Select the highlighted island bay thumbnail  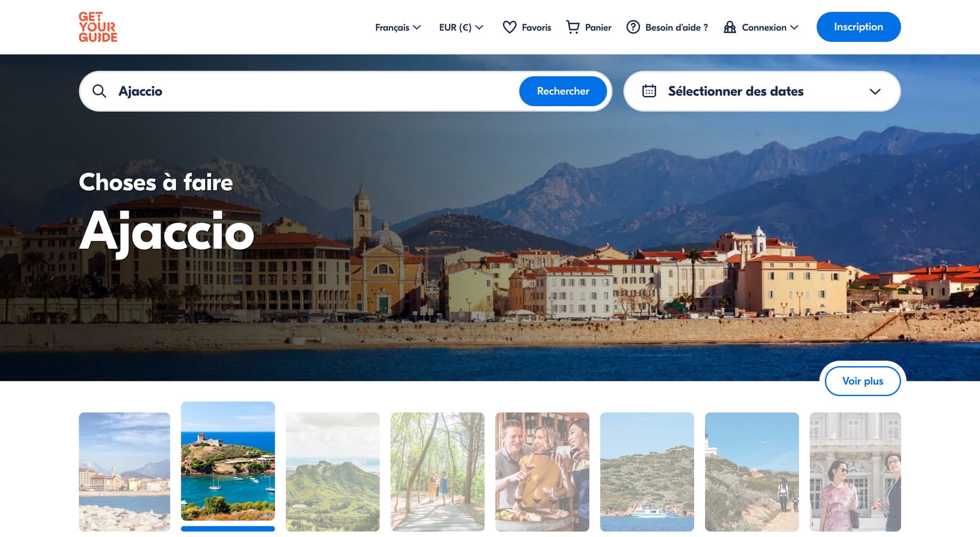[x=228, y=461]
